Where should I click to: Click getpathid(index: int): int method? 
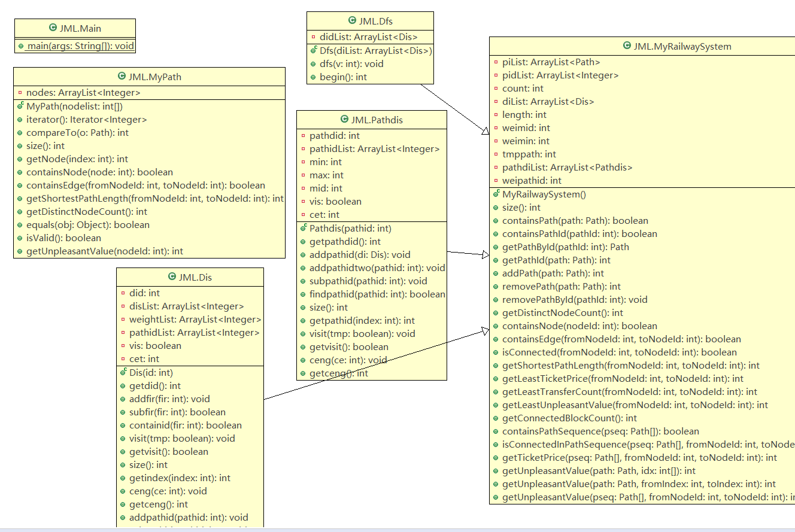(362, 320)
